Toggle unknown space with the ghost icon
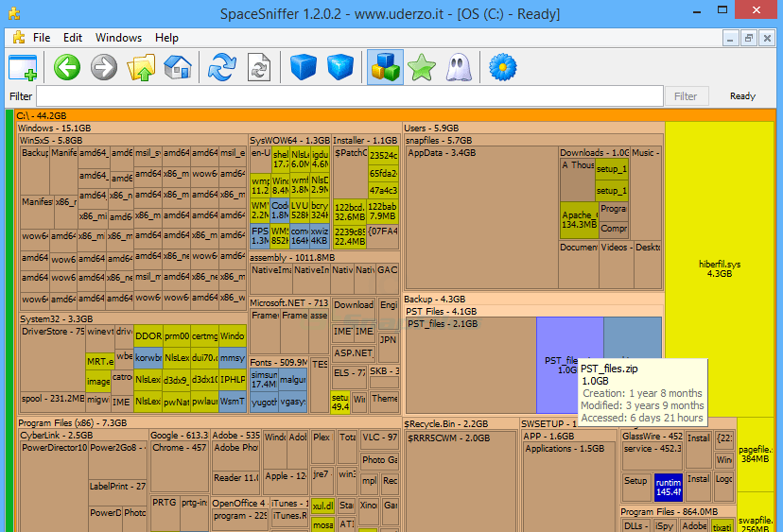Screen dimensions: 783x532 (459, 67)
